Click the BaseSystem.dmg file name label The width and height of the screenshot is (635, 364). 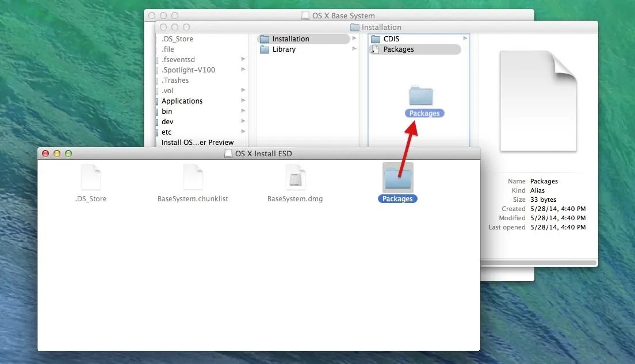click(x=295, y=199)
